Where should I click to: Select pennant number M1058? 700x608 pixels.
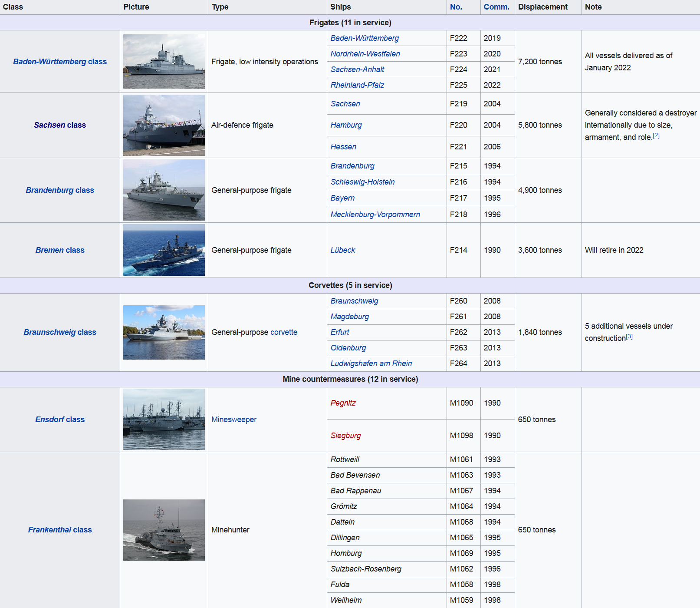point(462,585)
